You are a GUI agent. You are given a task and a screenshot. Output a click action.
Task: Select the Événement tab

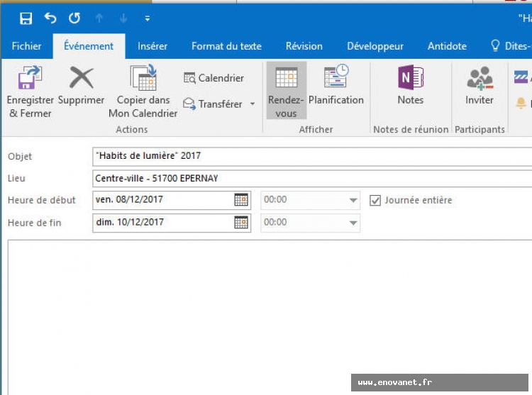coord(89,46)
